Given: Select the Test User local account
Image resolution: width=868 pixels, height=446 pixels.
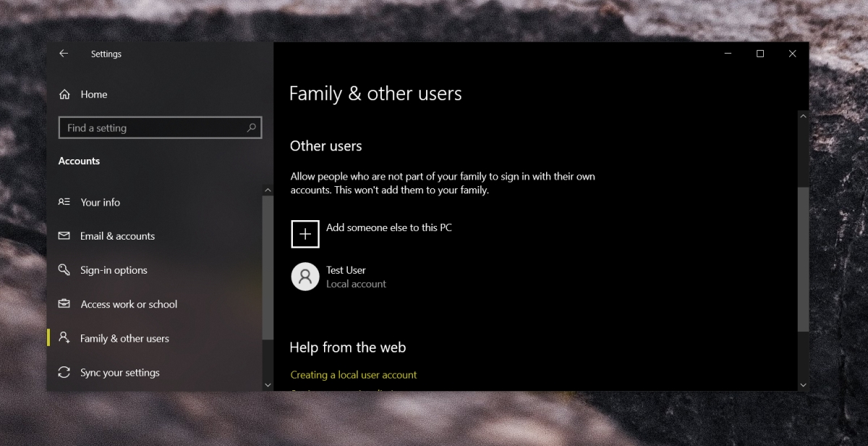Looking at the screenshot, I should click(356, 277).
